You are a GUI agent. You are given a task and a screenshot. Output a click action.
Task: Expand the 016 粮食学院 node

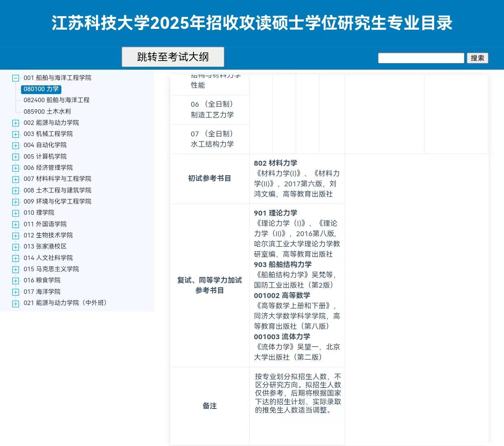[x=16, y=280]
